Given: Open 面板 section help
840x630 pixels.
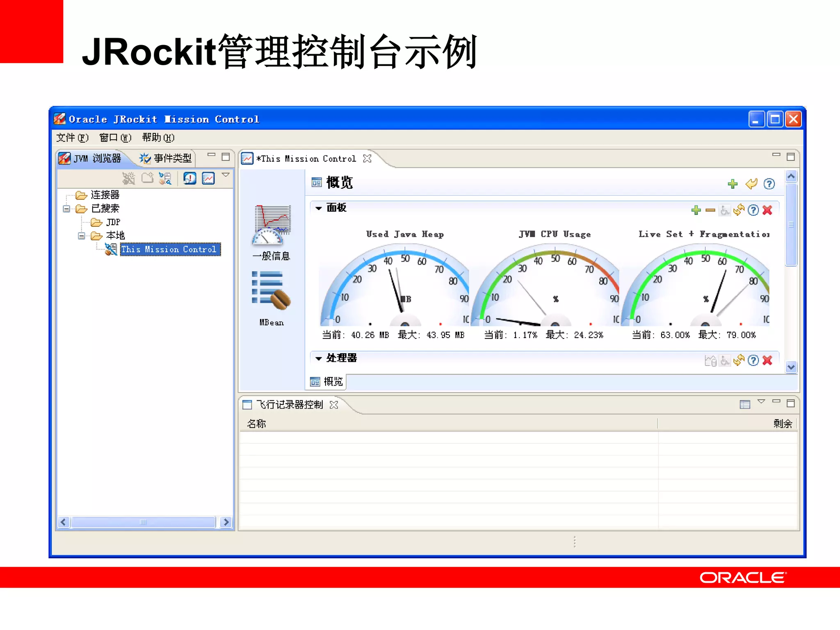Looking at the screenshot, I should pos(753,210).
